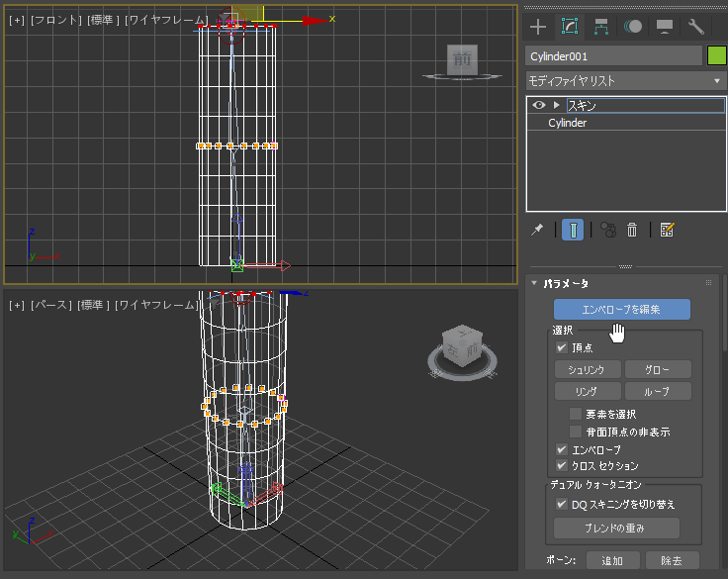Click the ボーン 除去 button
Image resolution: width=728 pixels, height=579 pixels.
(672, 561)
